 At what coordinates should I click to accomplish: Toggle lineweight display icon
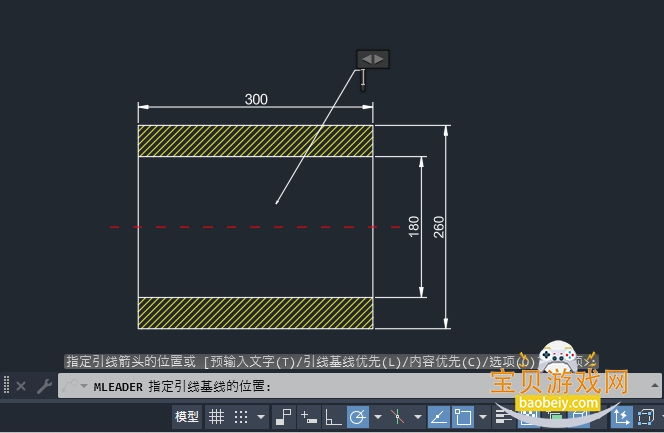pos(504,417)
